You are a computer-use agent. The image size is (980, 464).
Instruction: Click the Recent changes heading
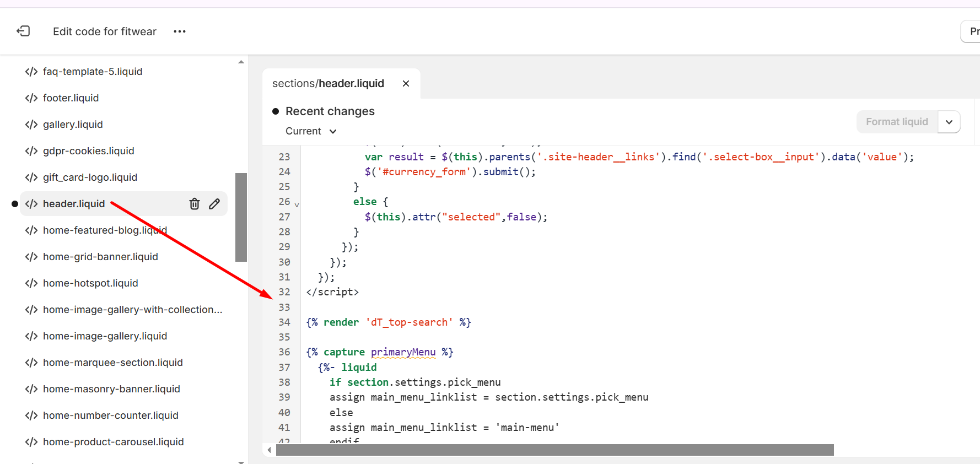coord(330,111)
